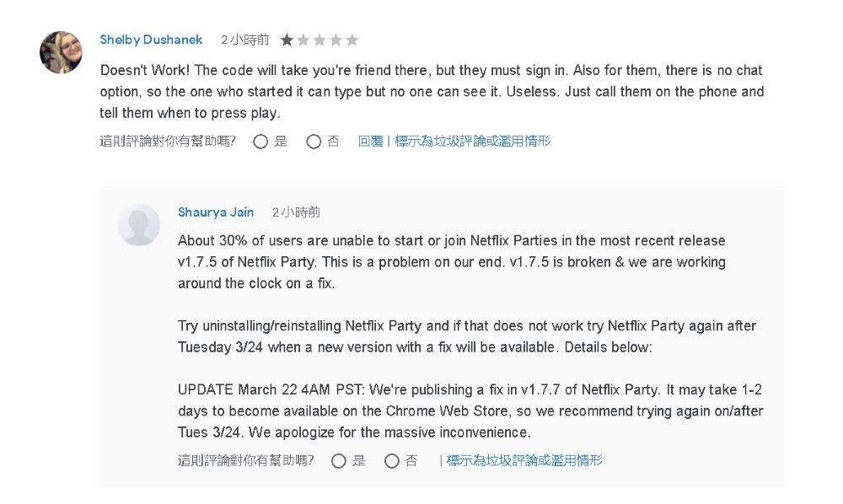Screen dimensions: 843x504
Task: Click the first filled rating star
Action: (287, 40)
